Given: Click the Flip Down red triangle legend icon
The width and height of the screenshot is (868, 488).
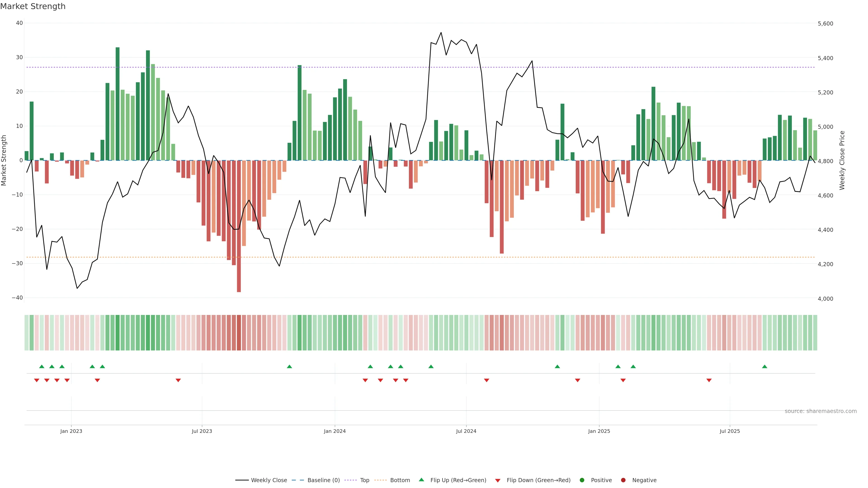Looking at the screenshot, I should click(498, 481).
